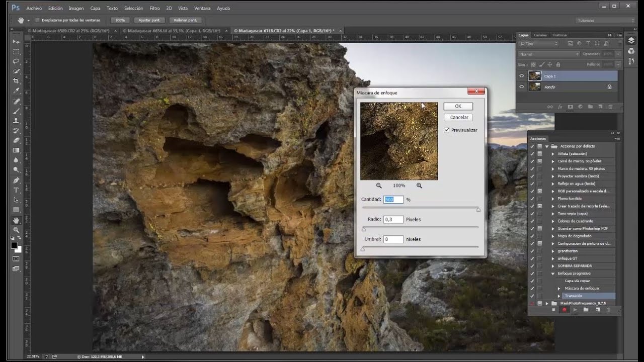Hide the Fondo layer
The width and height of the screenshot is (644, 362).
tap(522, 87)
